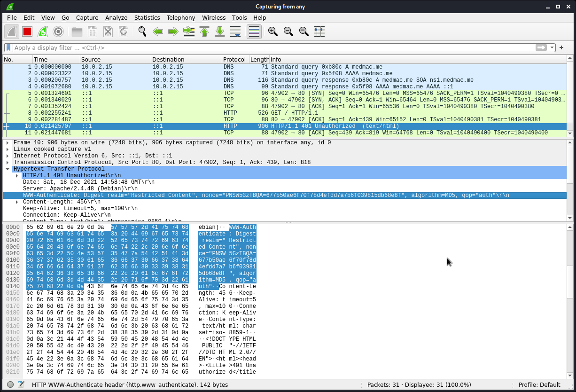The image size is (576, 392).
Task: Sort packets by the Time column header
Action: point(56,60)
